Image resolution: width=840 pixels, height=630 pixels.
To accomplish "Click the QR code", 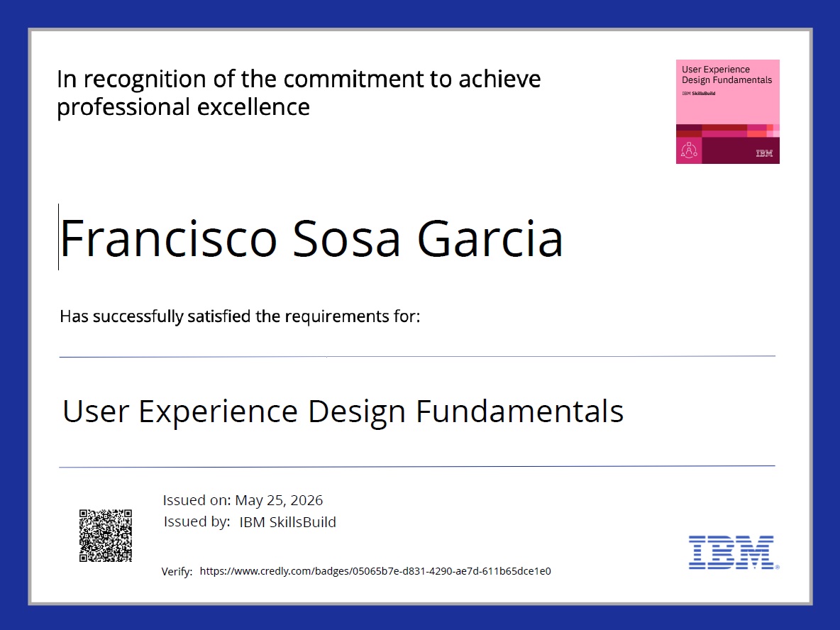I will click(106, 535).
